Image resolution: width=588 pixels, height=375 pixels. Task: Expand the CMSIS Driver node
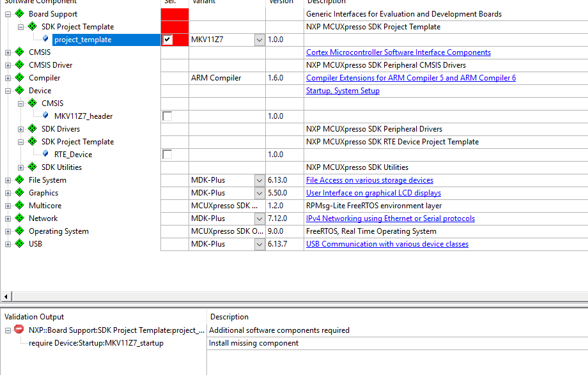[x=8, y=66]
